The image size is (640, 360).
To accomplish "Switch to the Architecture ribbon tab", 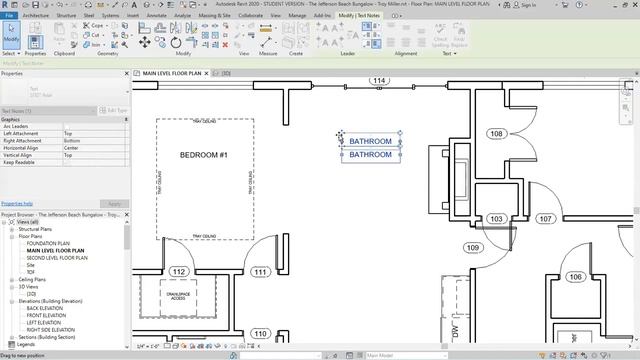I will tap(36, 16).
